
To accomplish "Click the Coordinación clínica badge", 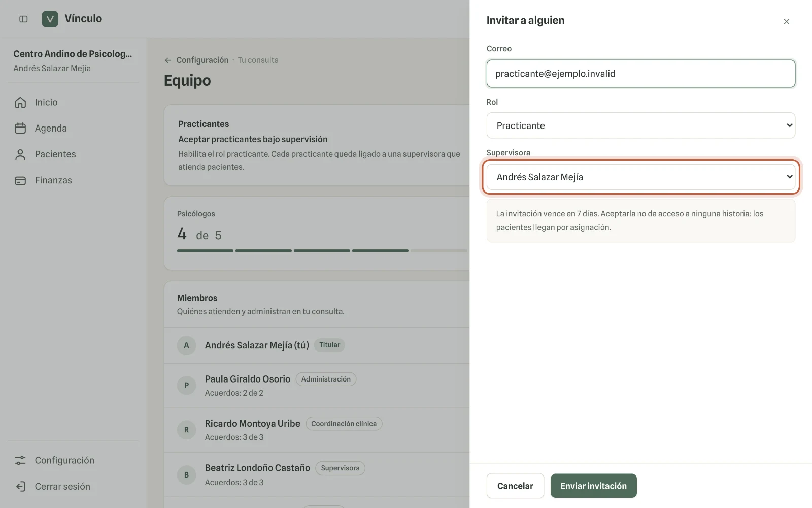I will coord(344,424).
